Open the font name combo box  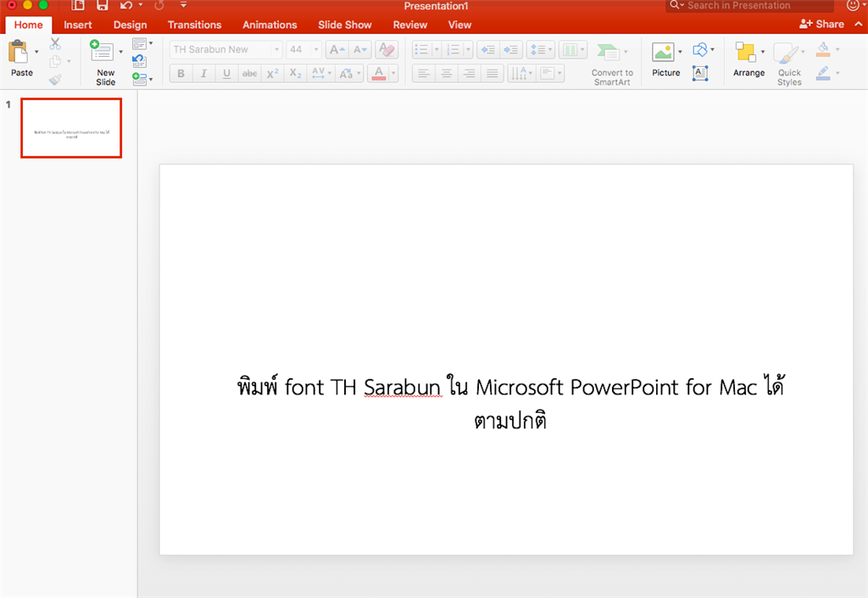tap(226, 49)
